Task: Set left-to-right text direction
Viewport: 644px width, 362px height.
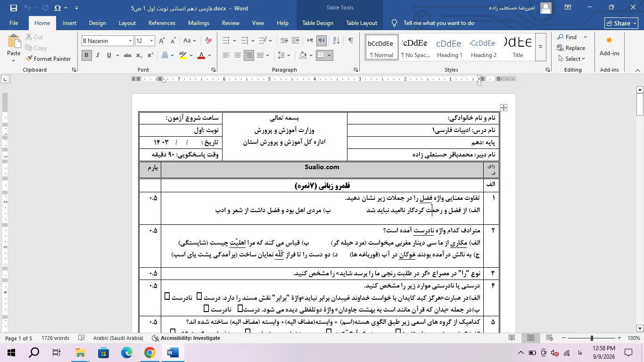Action: tap(310, 41)
